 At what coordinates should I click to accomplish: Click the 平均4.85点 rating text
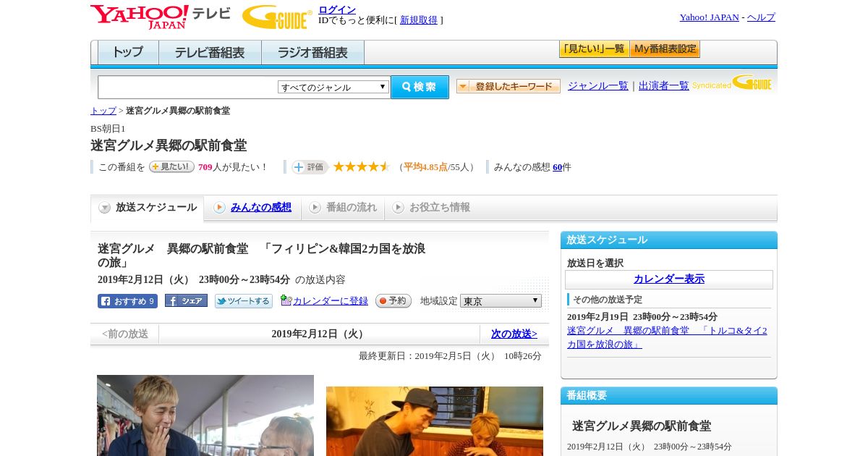[425, 167]
